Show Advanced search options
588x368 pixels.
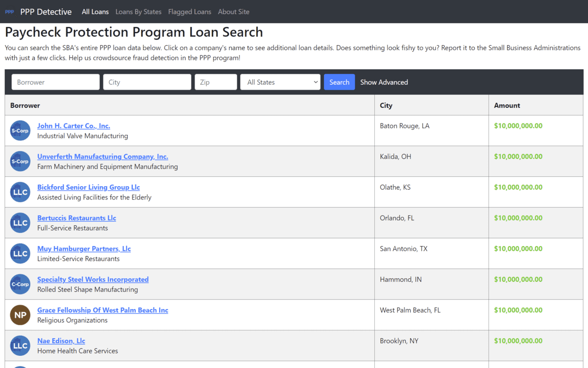tap(384, 82)
